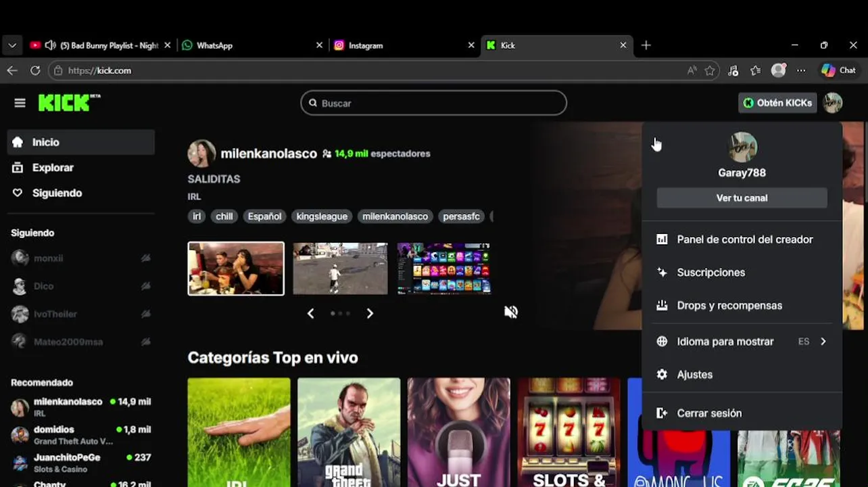868x487 pixels.
Task: Open IRL category card
Action: coord(239,432)
